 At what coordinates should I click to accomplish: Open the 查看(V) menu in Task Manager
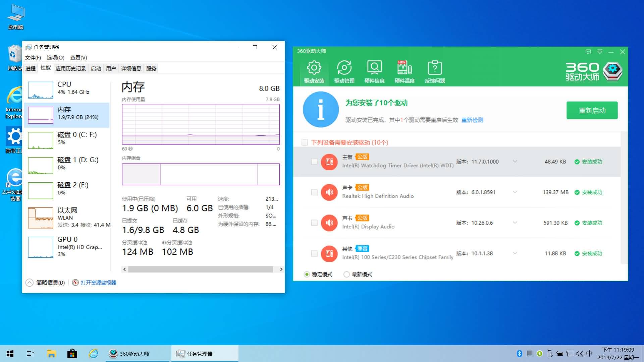(x=78, y=58)
